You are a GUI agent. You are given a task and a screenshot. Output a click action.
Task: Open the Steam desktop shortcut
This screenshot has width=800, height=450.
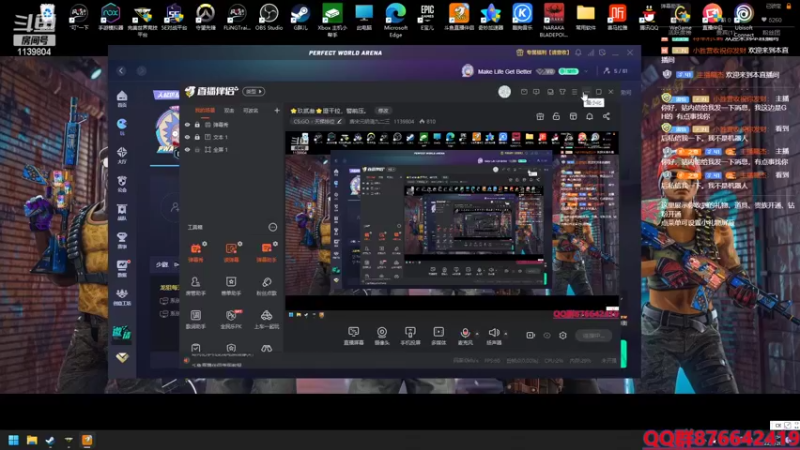(301, 17)
